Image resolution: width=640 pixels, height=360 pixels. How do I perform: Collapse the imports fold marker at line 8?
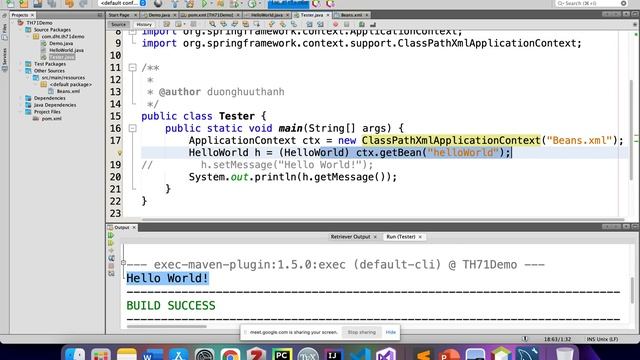pyautogui.click(x=132, y=31)
